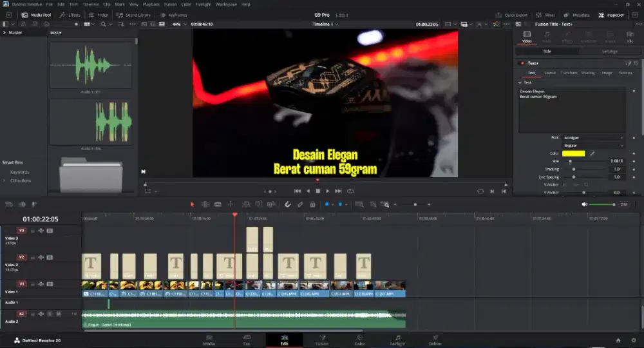This screenshot has height=348, width=644.
Task: Click the Insert Clip edit icon
Action: pyautogui.click(x=246, y=204)
